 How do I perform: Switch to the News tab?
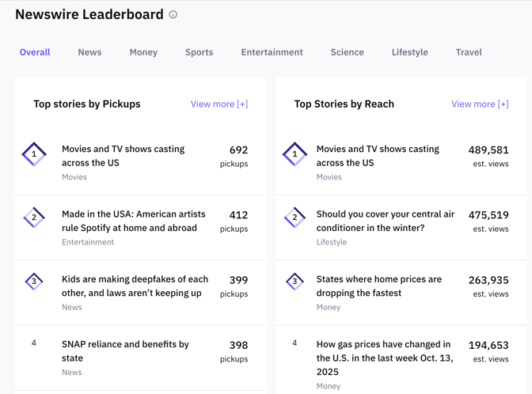coord(89,52)
